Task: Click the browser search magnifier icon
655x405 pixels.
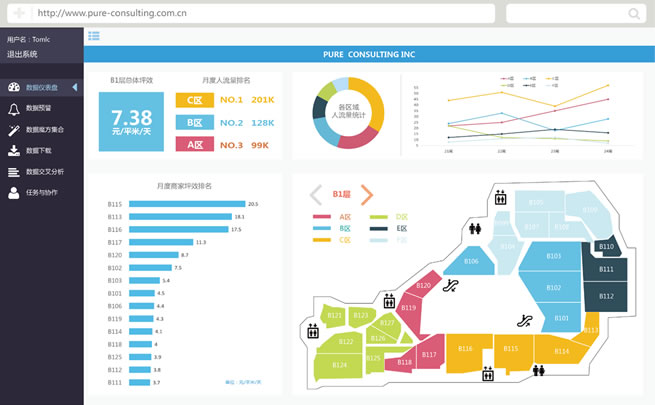Action: 634,14
